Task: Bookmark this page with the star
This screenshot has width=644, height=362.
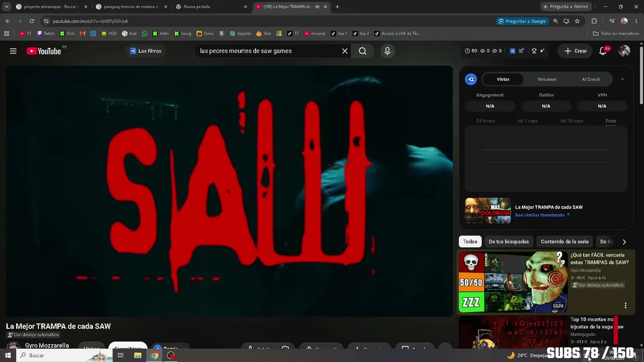Action: pyautogui.click(x=577, y=21)
